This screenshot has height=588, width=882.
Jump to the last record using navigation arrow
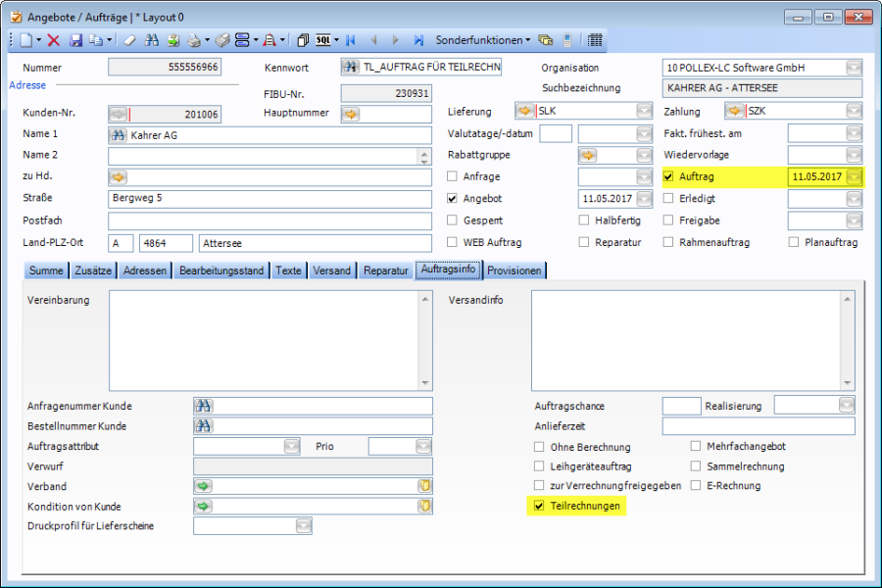(418, 40)
